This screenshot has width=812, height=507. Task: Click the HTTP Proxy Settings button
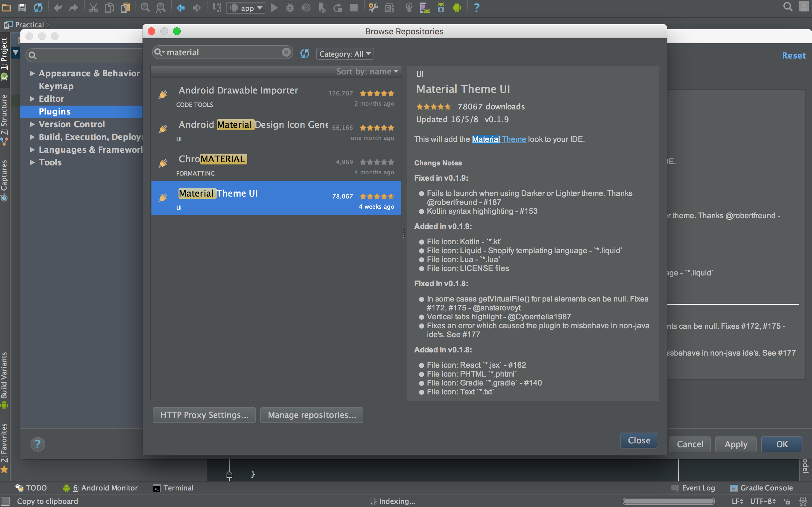point(203,415)
